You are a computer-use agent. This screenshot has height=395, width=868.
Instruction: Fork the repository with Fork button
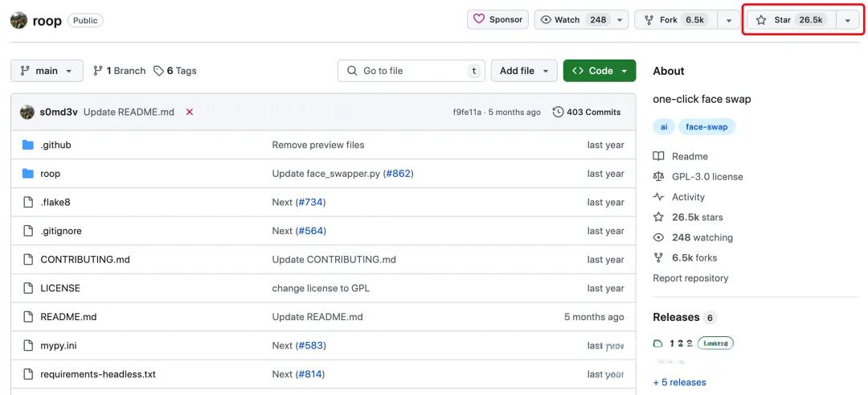tap(676, 19)
